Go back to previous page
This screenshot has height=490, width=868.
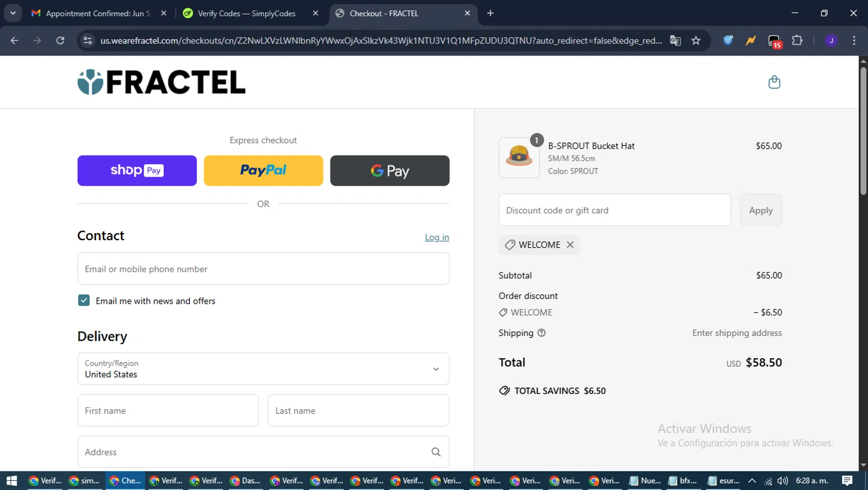tap(14, 40)
